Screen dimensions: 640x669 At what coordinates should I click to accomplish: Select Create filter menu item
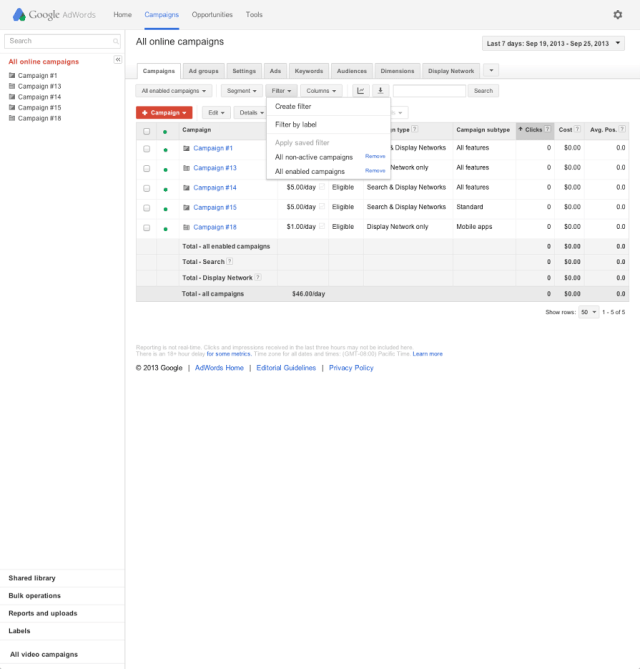pos(328,106)
